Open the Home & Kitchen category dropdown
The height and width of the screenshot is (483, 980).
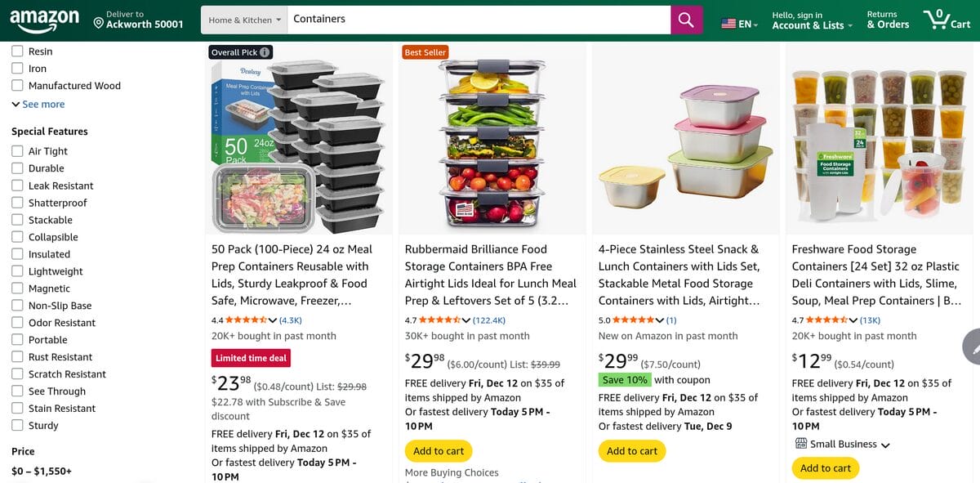point(243,17)
